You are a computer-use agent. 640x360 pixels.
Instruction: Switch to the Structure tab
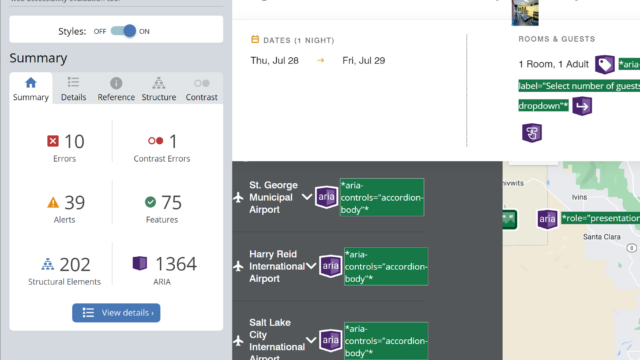159,89
